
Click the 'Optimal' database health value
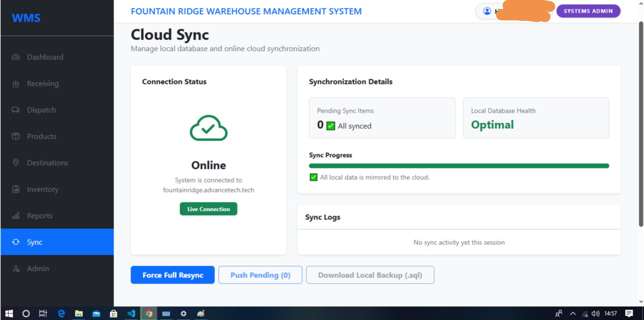tap(493, 125)
